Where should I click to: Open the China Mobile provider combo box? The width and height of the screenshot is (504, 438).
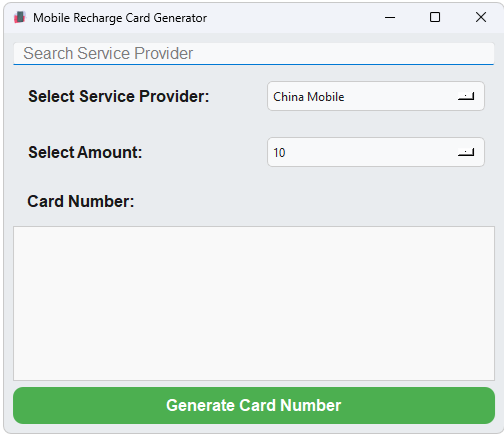[x=376, y=96]
